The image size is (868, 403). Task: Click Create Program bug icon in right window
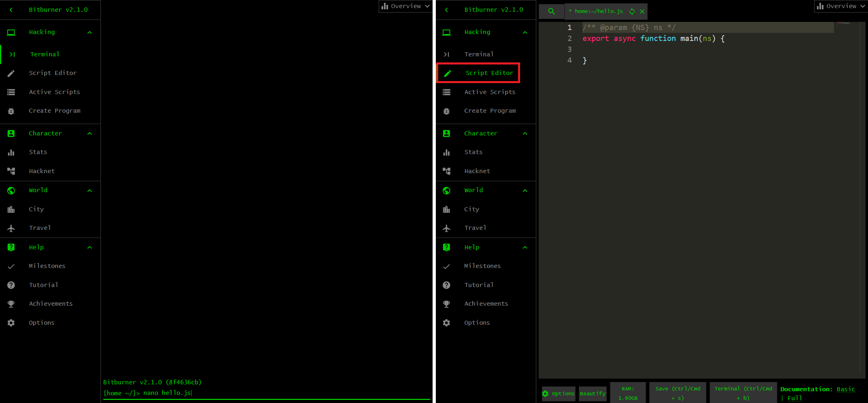click(446, 111)
